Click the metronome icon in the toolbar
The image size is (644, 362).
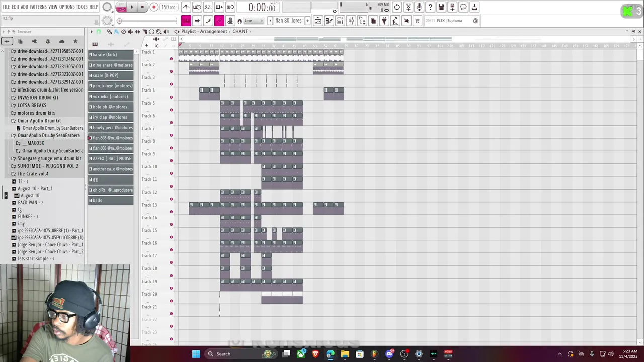point(186,7)
